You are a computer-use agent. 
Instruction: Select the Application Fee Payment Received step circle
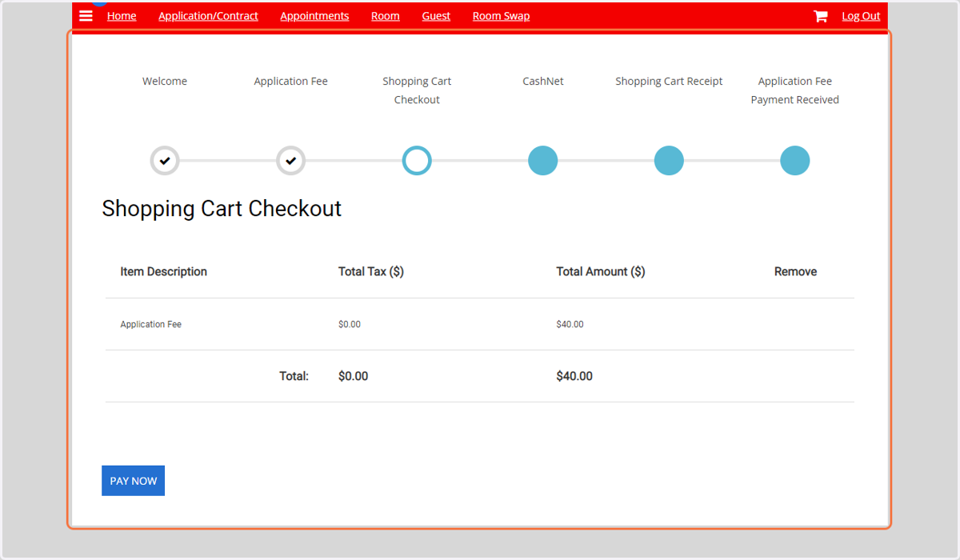795,161
